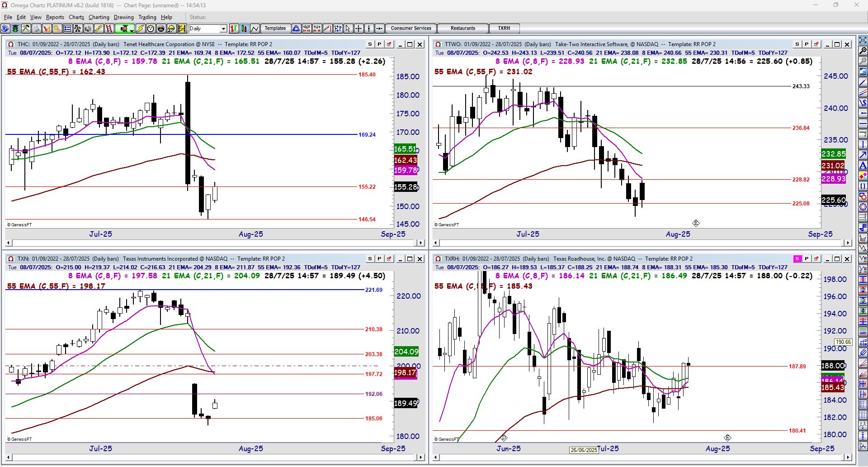The height and width of the screenshot is (467, 868).
Task: Click the Consumer Services sector button
Action: [x=411, y=29]
